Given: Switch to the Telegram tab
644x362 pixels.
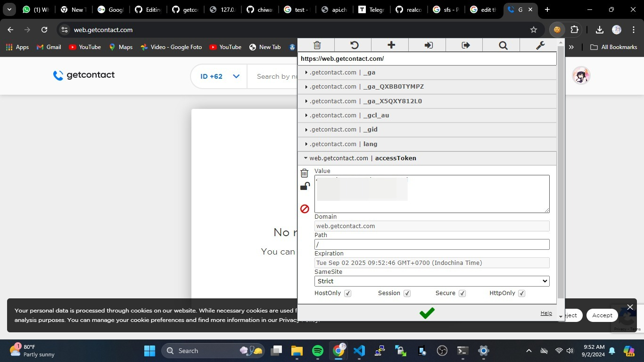Looking at the screenshot, I should (371, 9).
